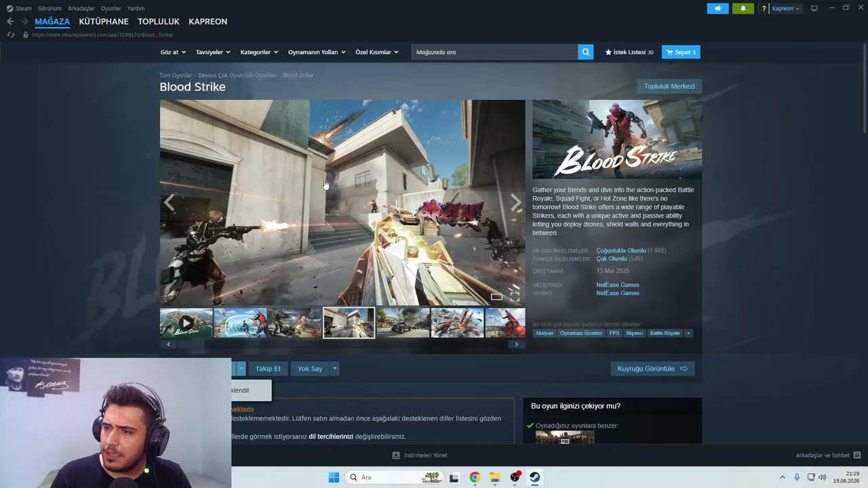Open the Arkadaşlar menu
Screen dimensions: 868x488
tap(81, 8)
